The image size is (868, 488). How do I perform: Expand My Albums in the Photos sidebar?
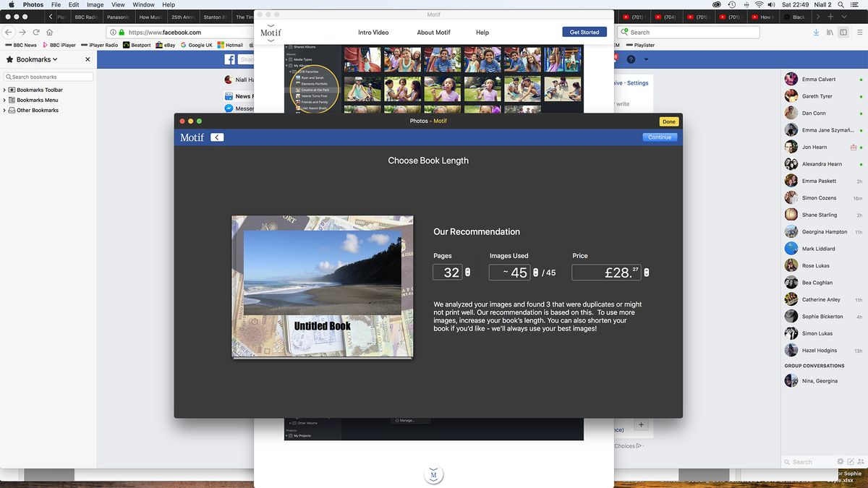(286, 66)
